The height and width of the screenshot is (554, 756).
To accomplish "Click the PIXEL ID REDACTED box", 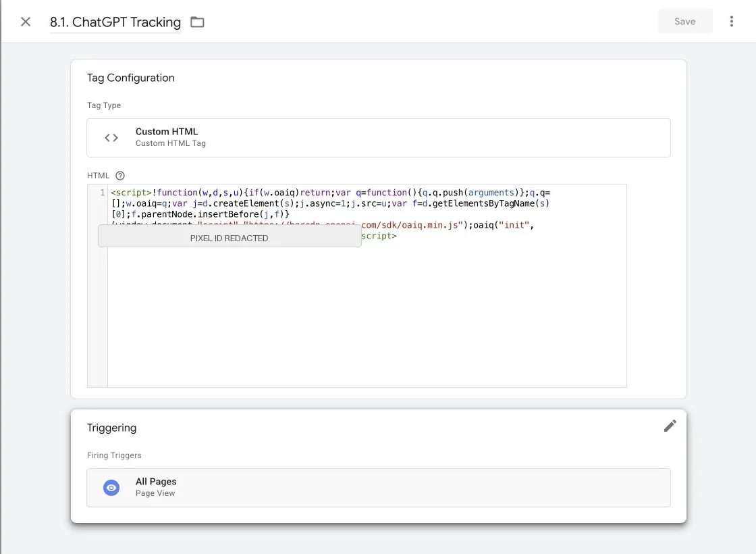I will [x=230, y=236].
